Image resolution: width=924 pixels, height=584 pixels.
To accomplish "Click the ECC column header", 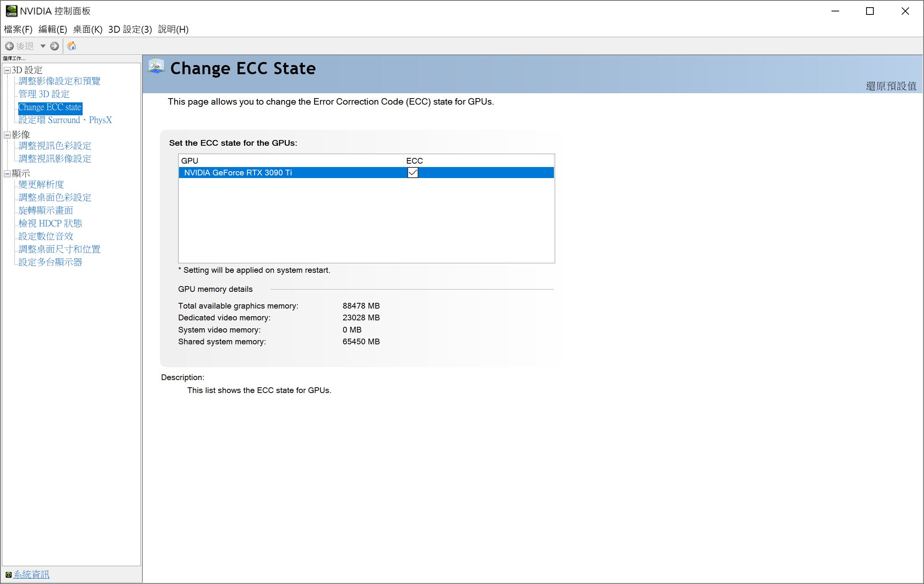I will point(479,161).
